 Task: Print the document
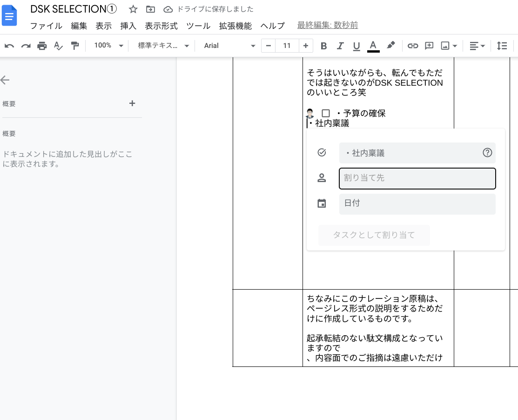point(42,46)
